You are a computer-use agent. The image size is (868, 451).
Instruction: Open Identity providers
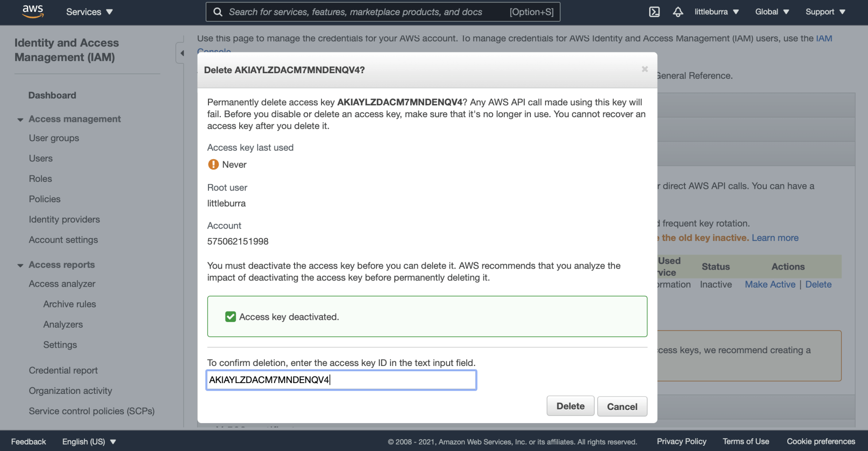pos(64,219)
